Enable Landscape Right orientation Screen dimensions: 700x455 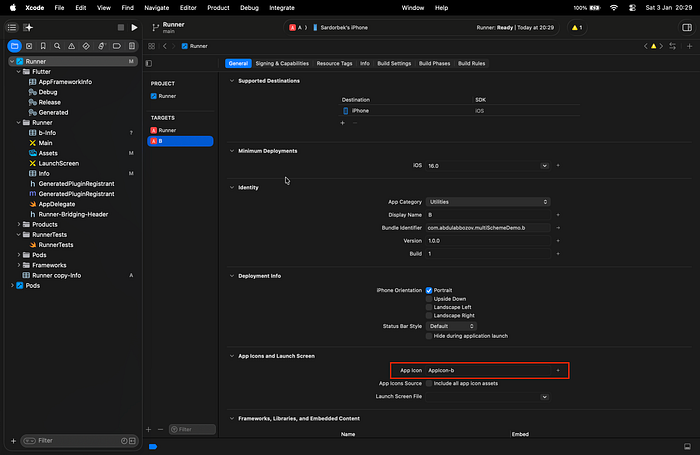pos(429,316)
